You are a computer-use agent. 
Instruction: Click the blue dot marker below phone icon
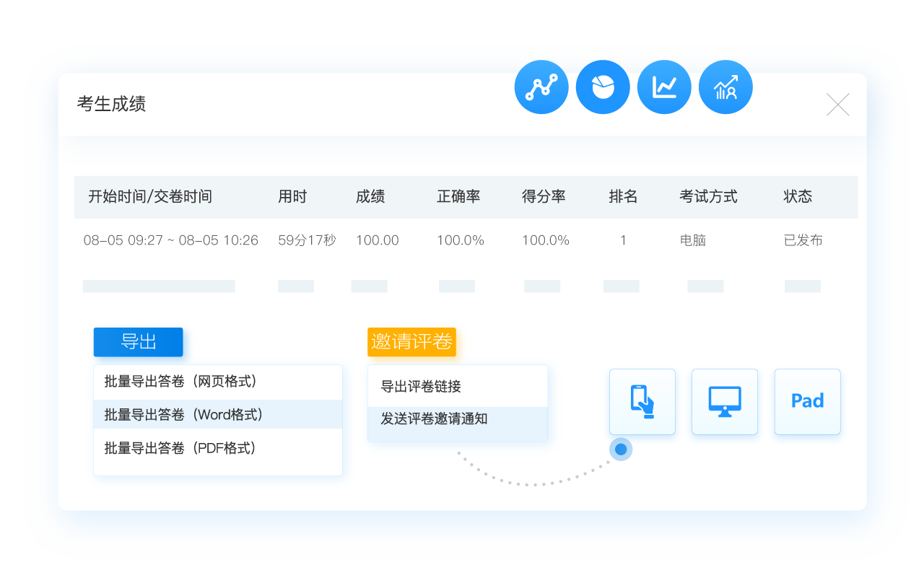coord(621,449)
